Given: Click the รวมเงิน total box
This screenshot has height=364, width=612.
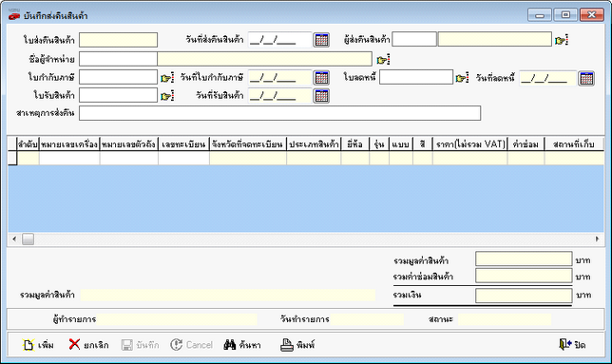Looking at the screenshot, I should click(x=524, y=296).
